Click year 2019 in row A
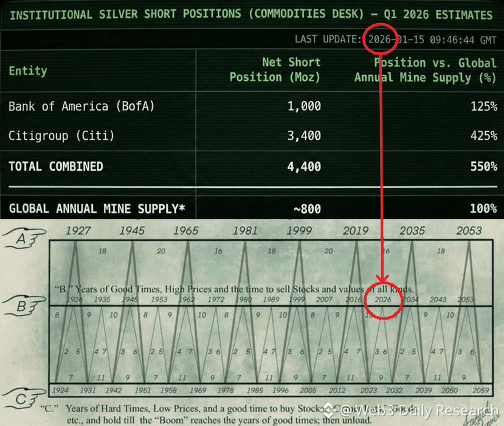 tap(356, 231)
